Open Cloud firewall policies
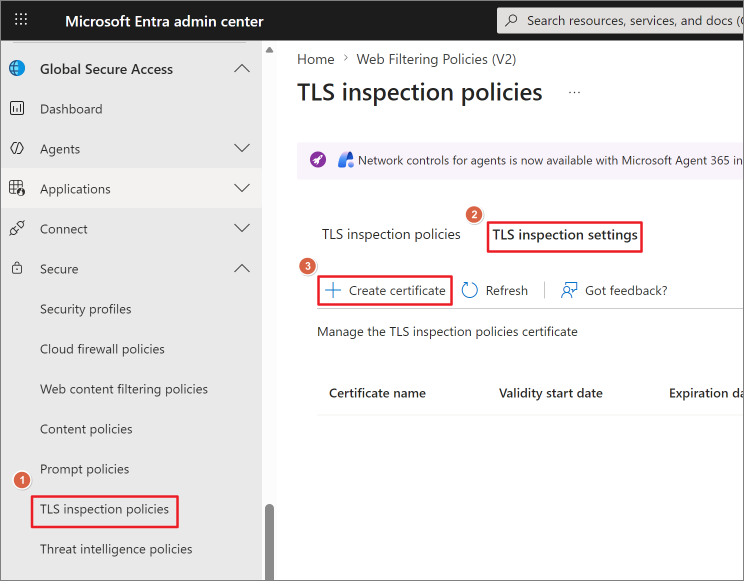Viewport: 744px width, 581px height. 102,349
